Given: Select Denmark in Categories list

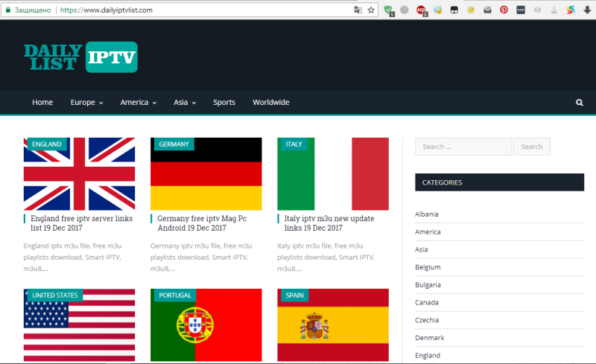Looking at the screenshot, I should coord(430,338).
